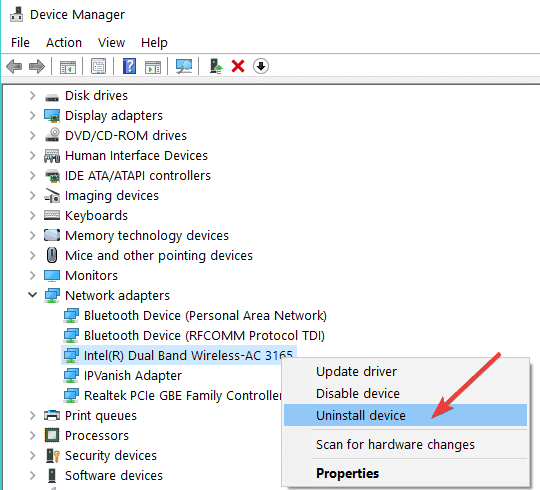Viewport: 540px width, 490px height.
Task: Expand the IDE ATA/ATAPI controllers node
Action: coord(33,175)
